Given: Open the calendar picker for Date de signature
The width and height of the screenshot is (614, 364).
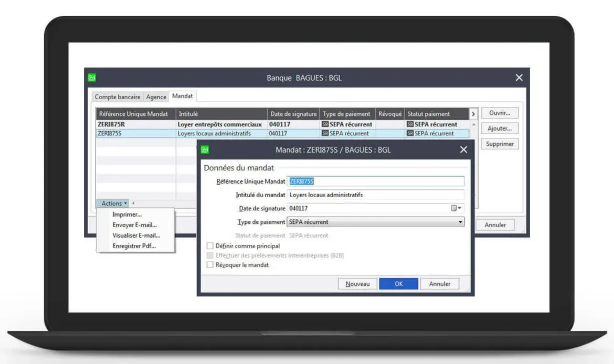Looking at the screenshot, I should [455, 208].
